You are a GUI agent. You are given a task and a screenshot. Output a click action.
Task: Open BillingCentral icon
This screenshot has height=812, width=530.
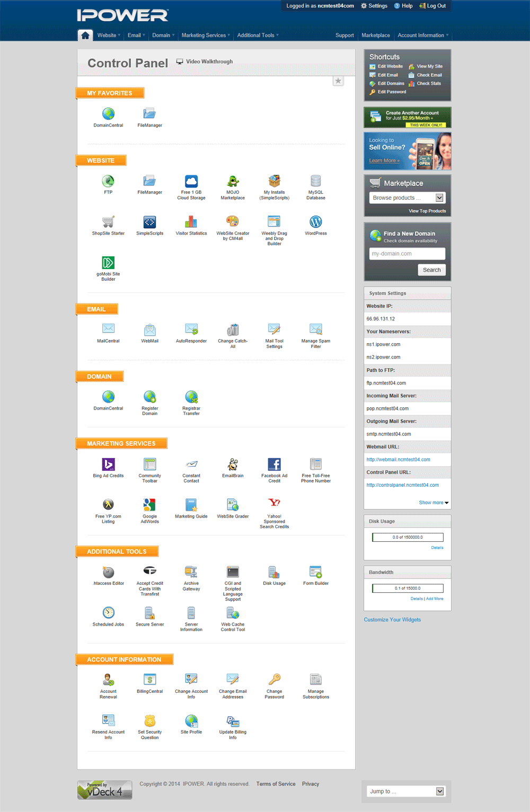(x=150, y=680)
